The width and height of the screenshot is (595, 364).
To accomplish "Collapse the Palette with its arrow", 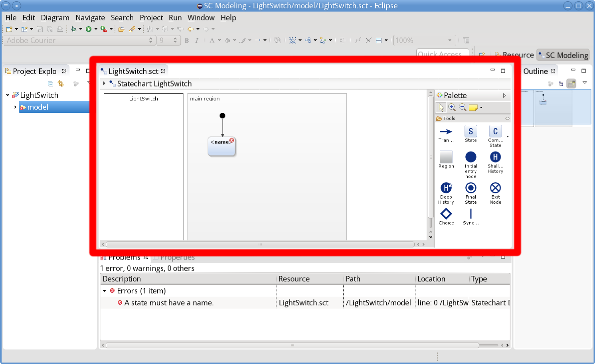I will point(504,96).
